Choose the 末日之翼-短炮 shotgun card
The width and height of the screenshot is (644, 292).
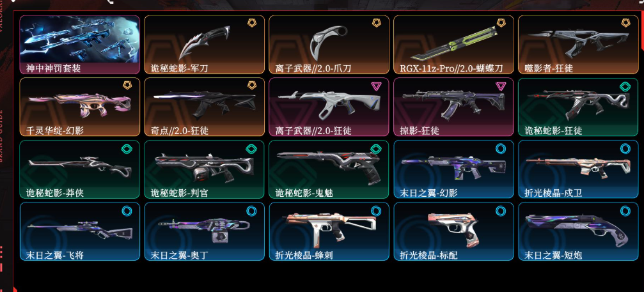[578, 231]
